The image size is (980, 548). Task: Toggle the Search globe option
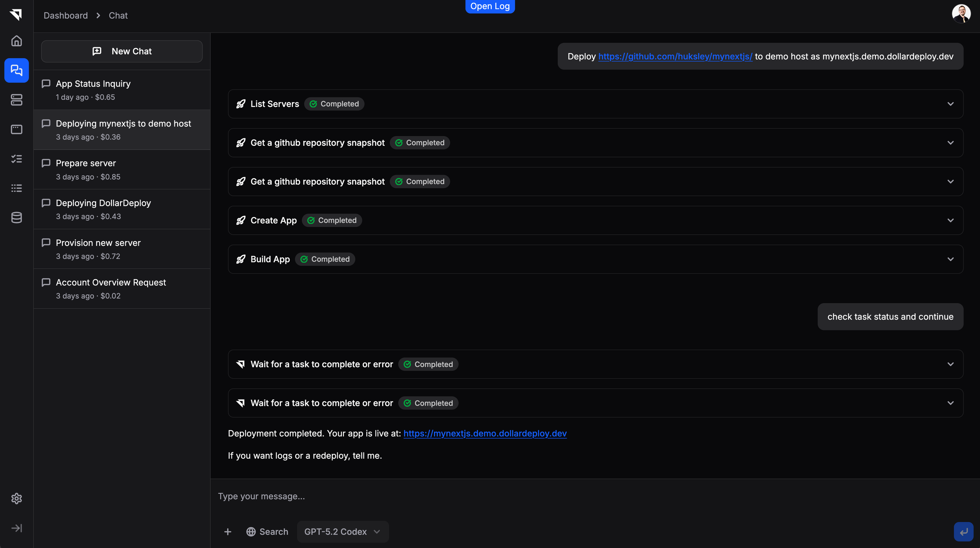point(267,532)
